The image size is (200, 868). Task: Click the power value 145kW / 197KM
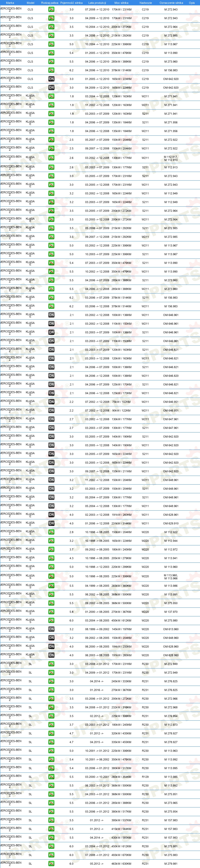tap(121, 629)
